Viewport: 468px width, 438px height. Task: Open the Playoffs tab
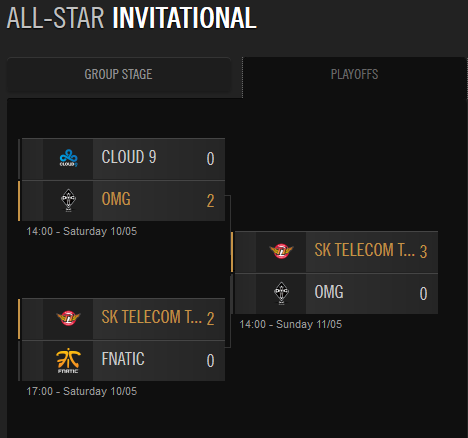[x=354, y=75]
